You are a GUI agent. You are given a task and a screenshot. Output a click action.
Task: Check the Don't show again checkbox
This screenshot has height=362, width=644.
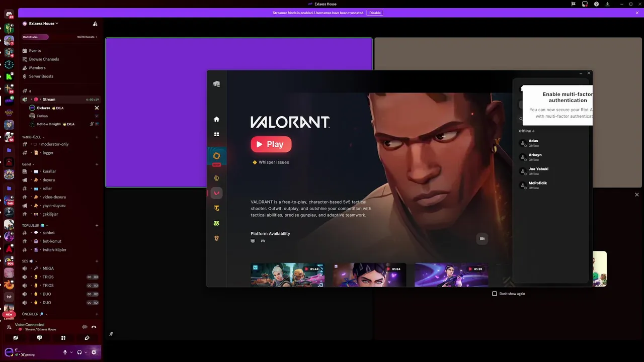coord(495,294)
